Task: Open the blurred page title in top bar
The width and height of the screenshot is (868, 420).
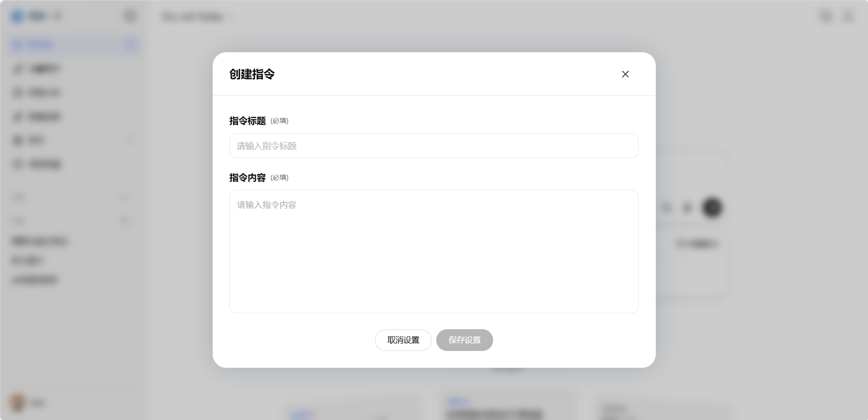Action: pyautogui.click(x=193, y=17)
